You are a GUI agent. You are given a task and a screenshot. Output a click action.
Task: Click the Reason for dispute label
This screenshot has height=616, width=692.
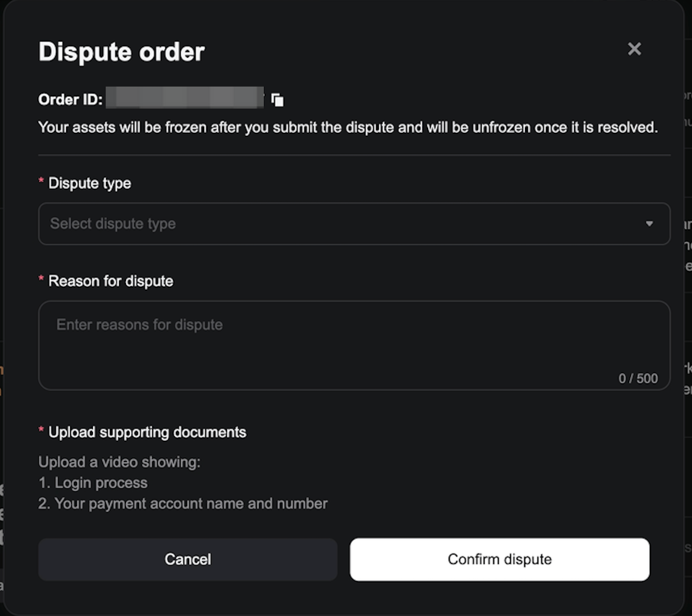pyautogui.click(x=111, y=281)
